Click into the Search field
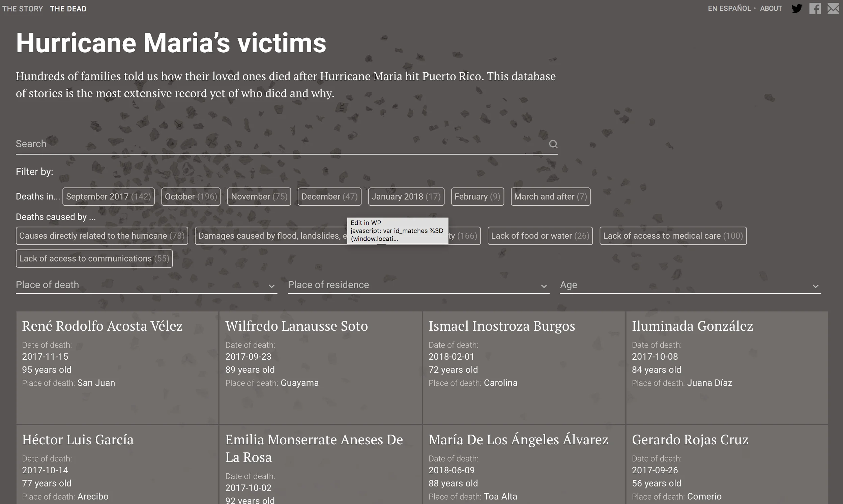The width and height of the screenshot is (843, 504). pyautogui.click(x=272, y=144)
